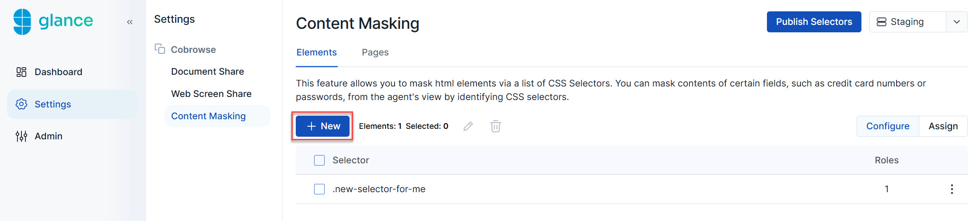This screenshot has width=980, height=221.
Task: Switch to the Assign toggle
Action: point(943,126)
